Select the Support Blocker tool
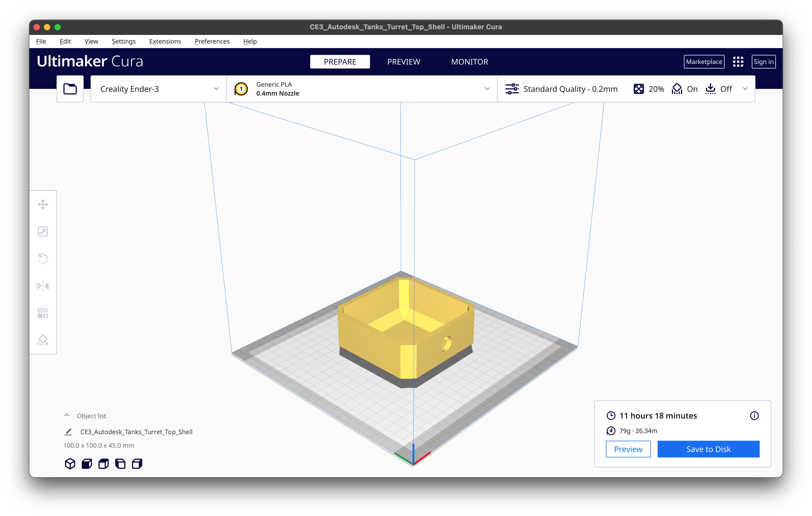The width and height of the screenshot is (812, 516). 43,340
